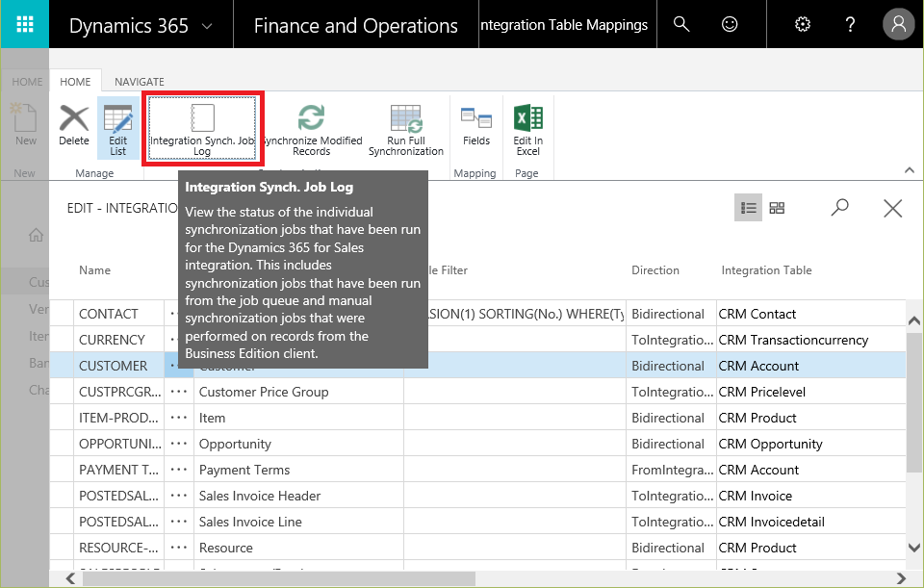Sort by Integration Table column header
The height and width of the screenshot is (588, 924).
[766, 270]
